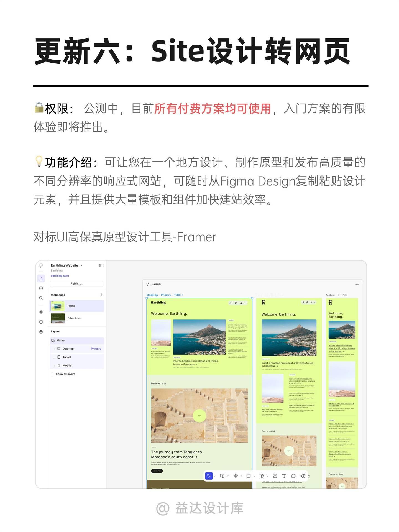Open the components tool dropdown arrow
399x532 pixels.
pyautogui.click(x=241, y=476)
